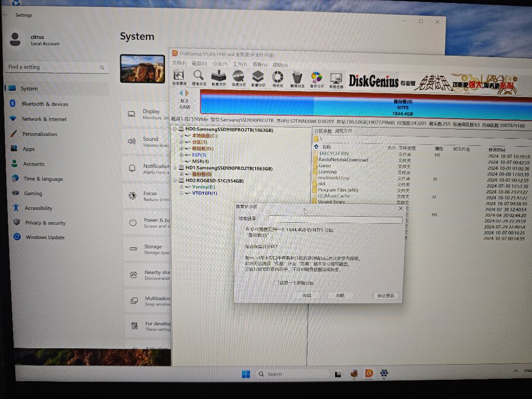Click the Delete Partition (删除分区) trash icon
This screenshot has width=532, height=399.
(297, 79)
